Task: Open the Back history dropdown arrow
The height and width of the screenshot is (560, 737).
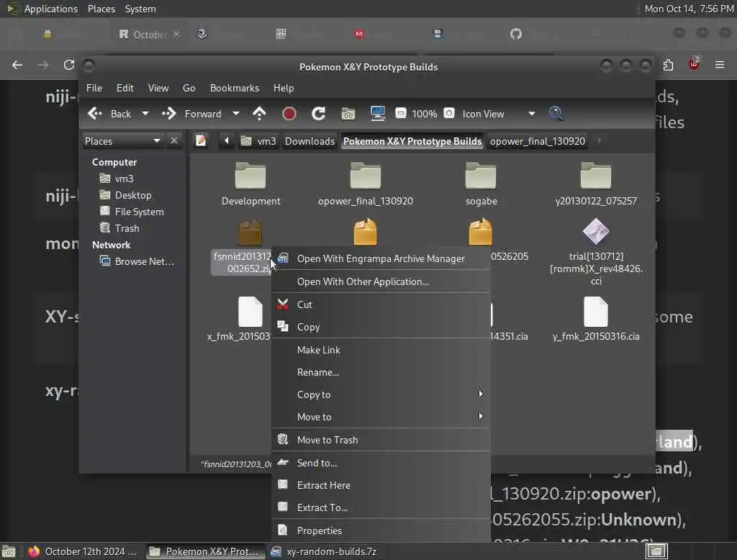Action: (x=145, y=114)
